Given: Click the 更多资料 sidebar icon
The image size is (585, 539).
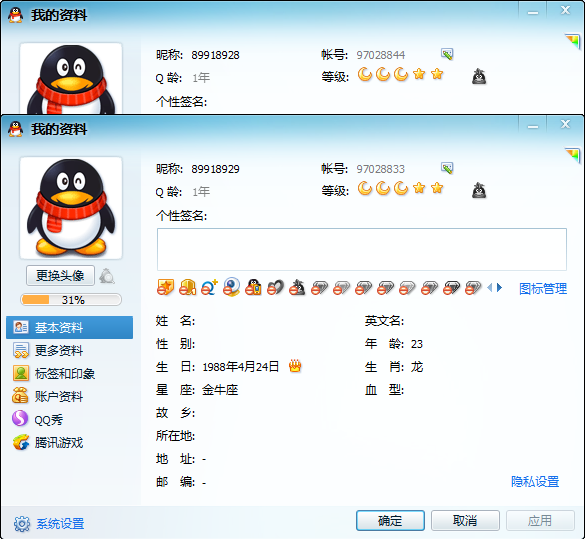Looking at the screenshot, I should [x=21, y=350].
